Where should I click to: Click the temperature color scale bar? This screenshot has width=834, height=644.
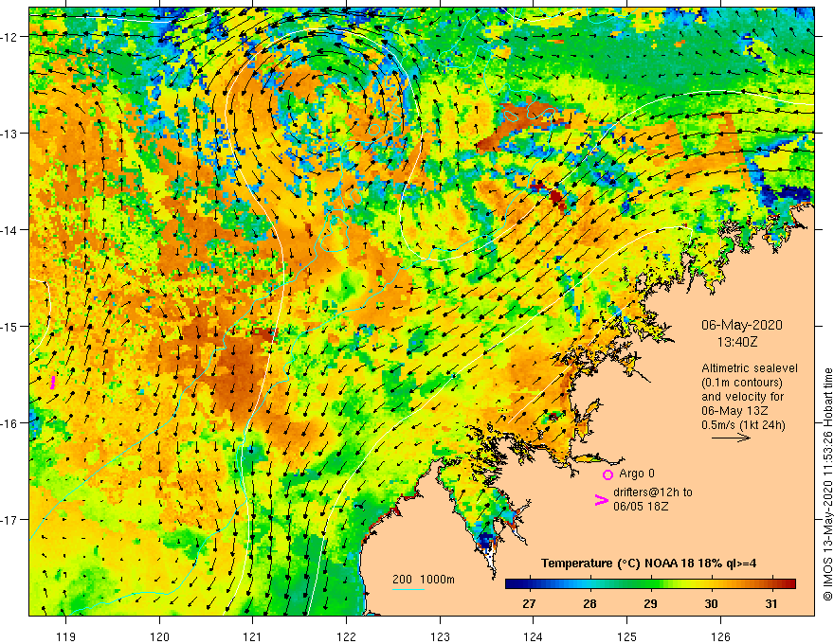(650, 584)
